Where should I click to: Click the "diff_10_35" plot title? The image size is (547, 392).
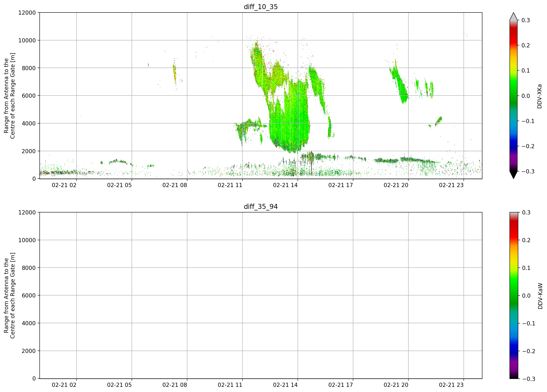[261, 7]
